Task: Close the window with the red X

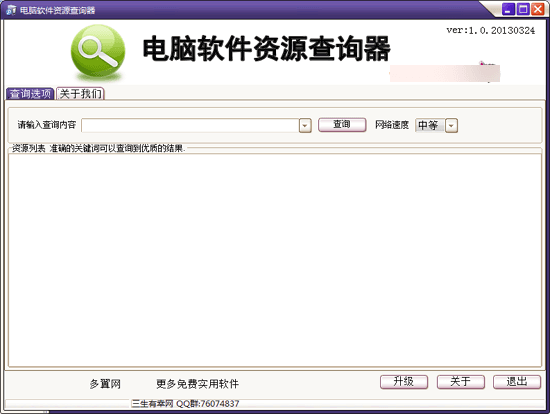Action: pos(537,9)
